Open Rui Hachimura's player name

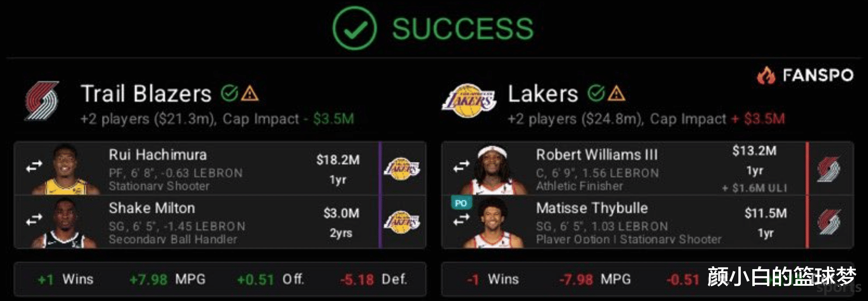(x=158, y=155)
